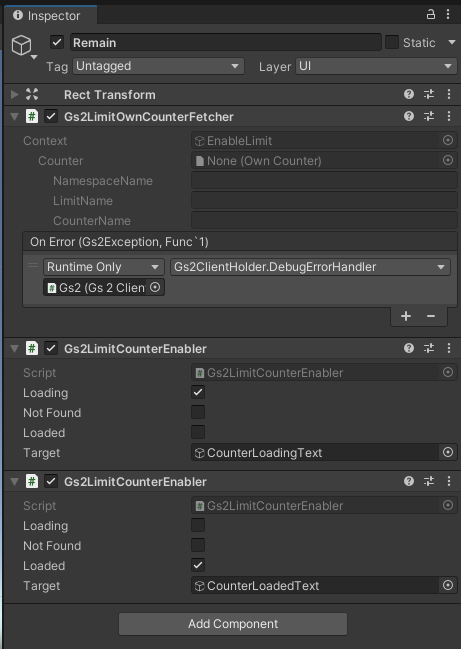The height and width of the screenshot is (649, 461).
Task: Toggle Remain GameObject active checkbox
Action: 57,42
